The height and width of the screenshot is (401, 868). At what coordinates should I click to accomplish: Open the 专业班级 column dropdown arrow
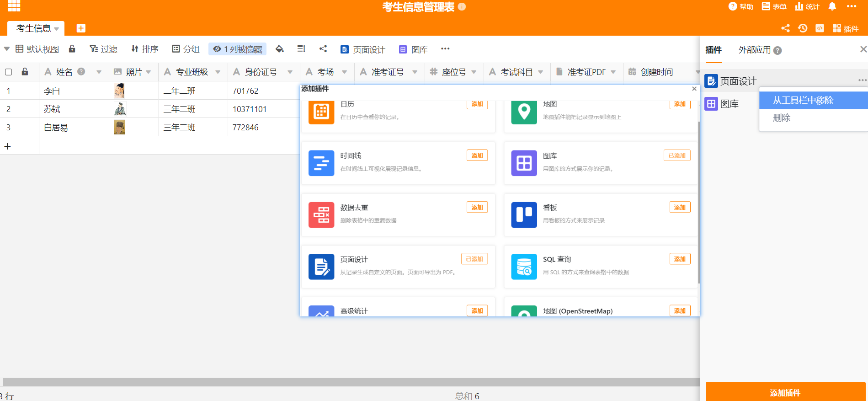pyautogui.click(x=218, y=72)
